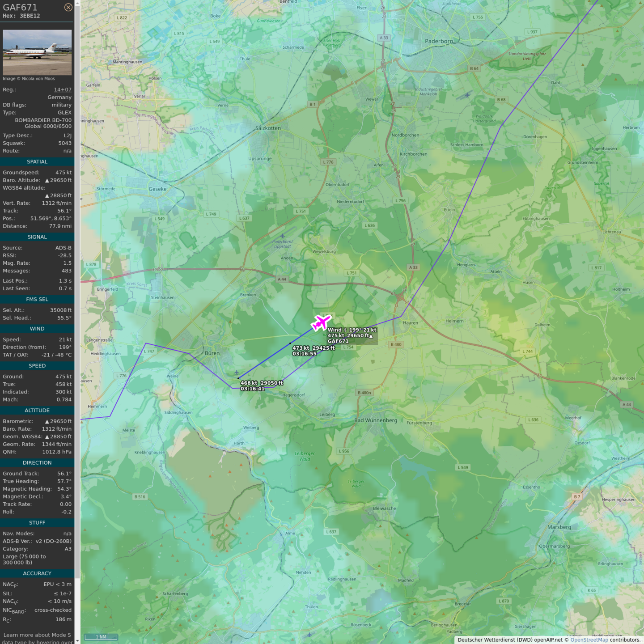Screen dimensions: 644x644
Task: Open the registration link 14+07
Action: (x=63, y=90)
